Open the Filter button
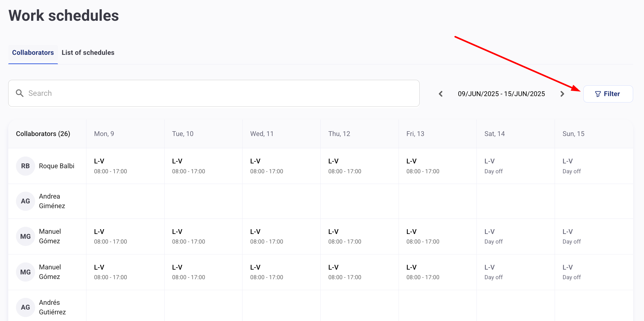The image size is (644, 321). tap(608, 94)
